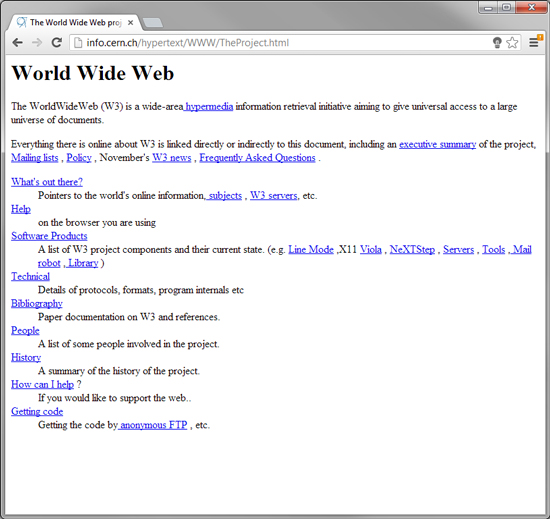Viewport: 550px width, 519px height.
Task: Follow the Line Mode link
Action: [311, 250]
